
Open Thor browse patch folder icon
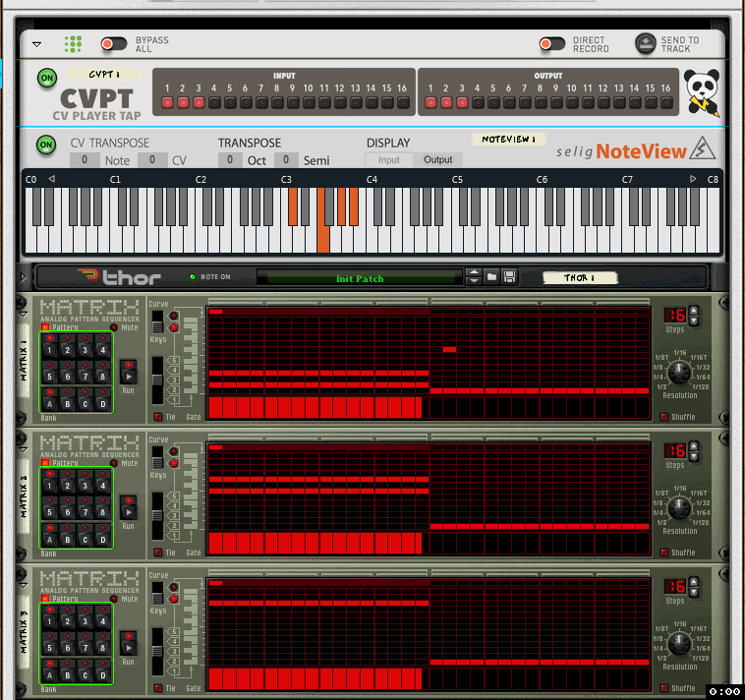(x=491, y=276)
